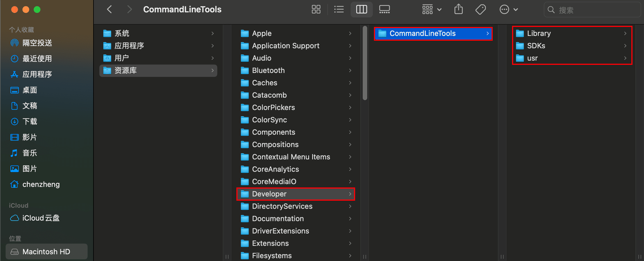Select the ColorPickers folder
This screenshot has width=644, height=261.
(x=296, y=107)
